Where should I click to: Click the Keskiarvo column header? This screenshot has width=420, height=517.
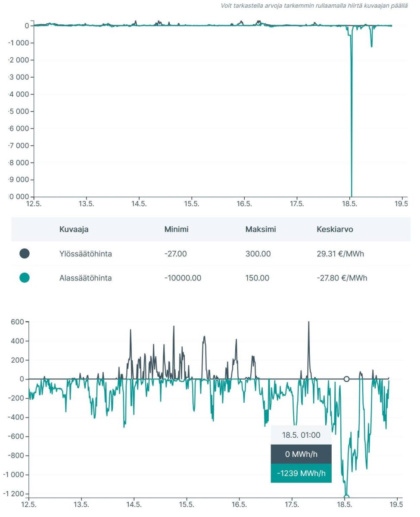pyautogui.click(x=334, y=229)
